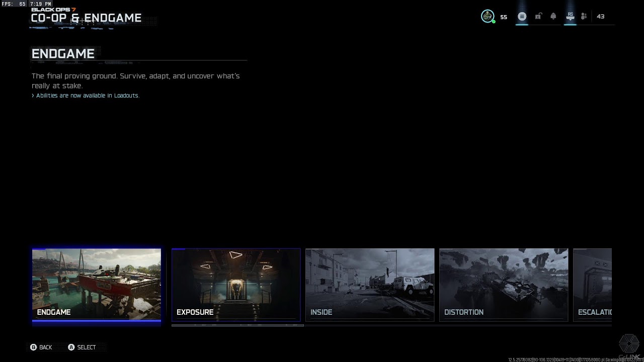Select the Escalation mission card
Screen dimensions: 644x362
click(x=593, y=285)
